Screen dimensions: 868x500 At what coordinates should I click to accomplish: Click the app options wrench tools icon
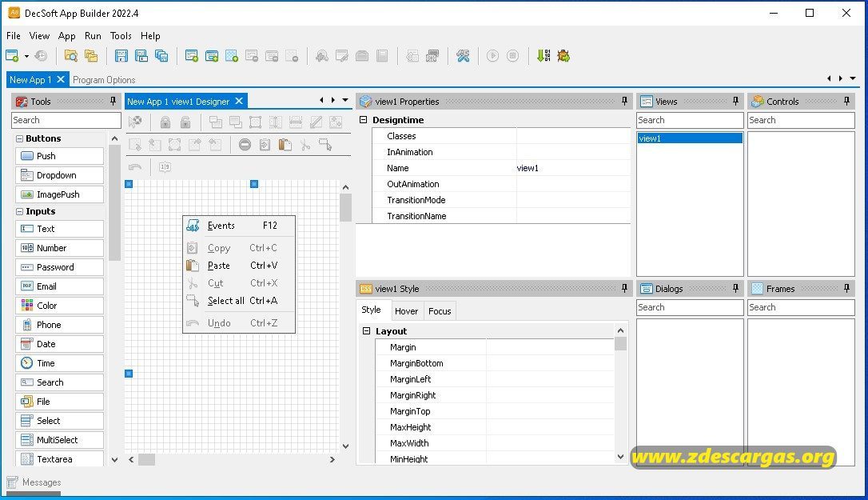pos(463,55)
